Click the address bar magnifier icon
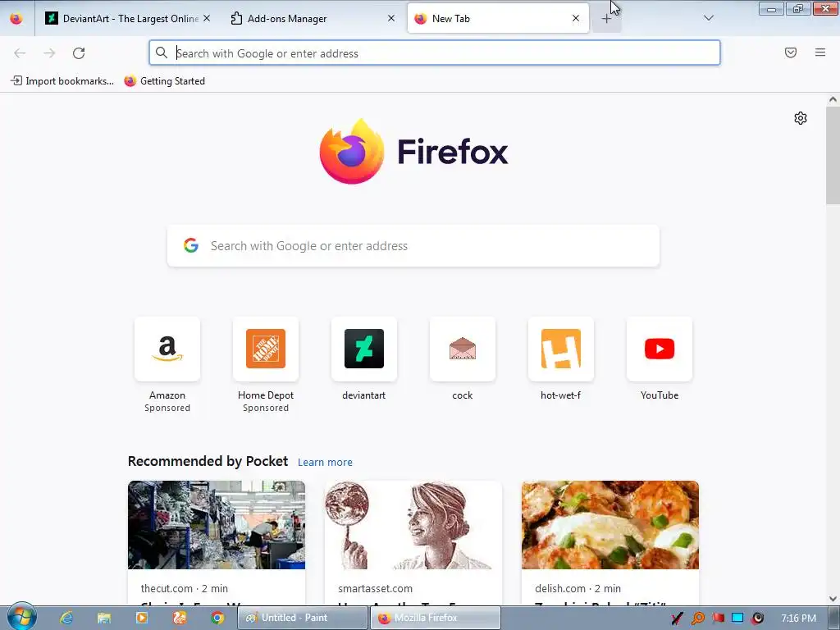The height and width of the screenshot is (630, 840). [162, 52]
